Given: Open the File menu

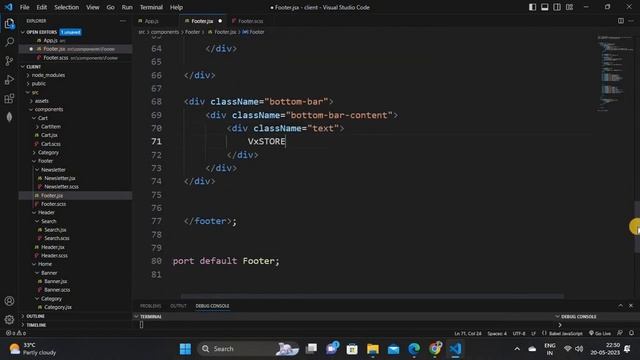Looking at the screenshot, I should coord(24,7).
